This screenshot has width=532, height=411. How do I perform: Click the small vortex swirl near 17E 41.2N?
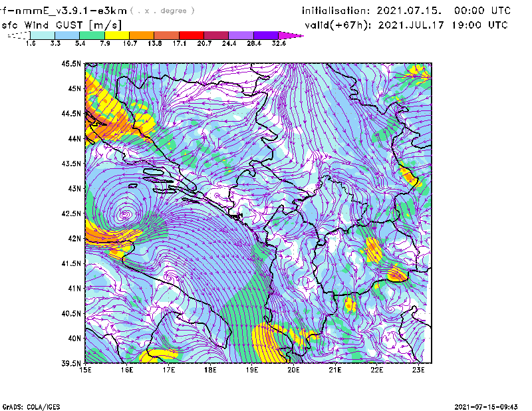(171, 277)
